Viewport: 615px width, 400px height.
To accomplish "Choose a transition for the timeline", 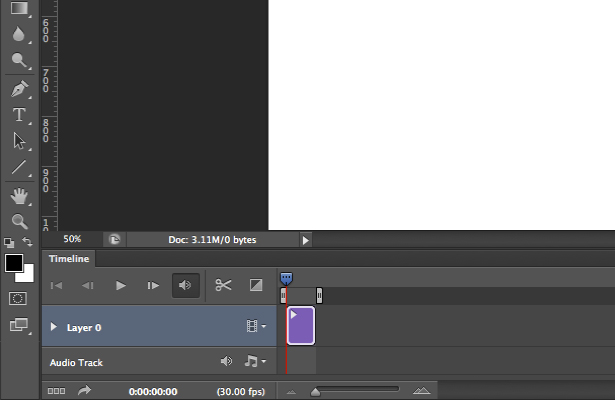I will 256,285.
